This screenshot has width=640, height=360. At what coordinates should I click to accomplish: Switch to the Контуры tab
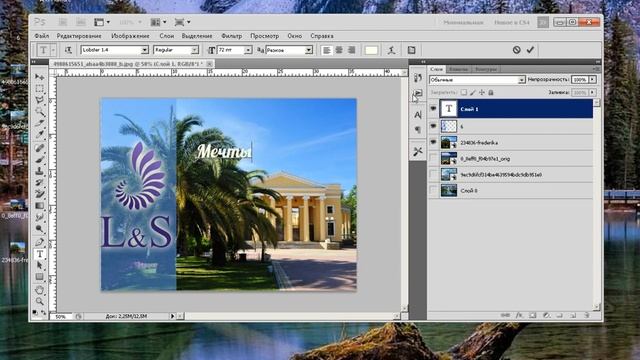pyautogui.click(x=485, y=69)
